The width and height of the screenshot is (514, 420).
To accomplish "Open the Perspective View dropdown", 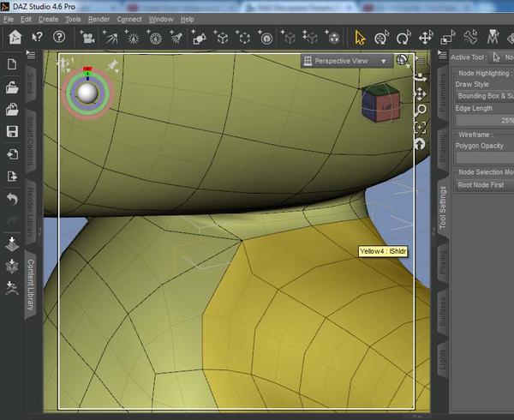I will click(346, 61).
